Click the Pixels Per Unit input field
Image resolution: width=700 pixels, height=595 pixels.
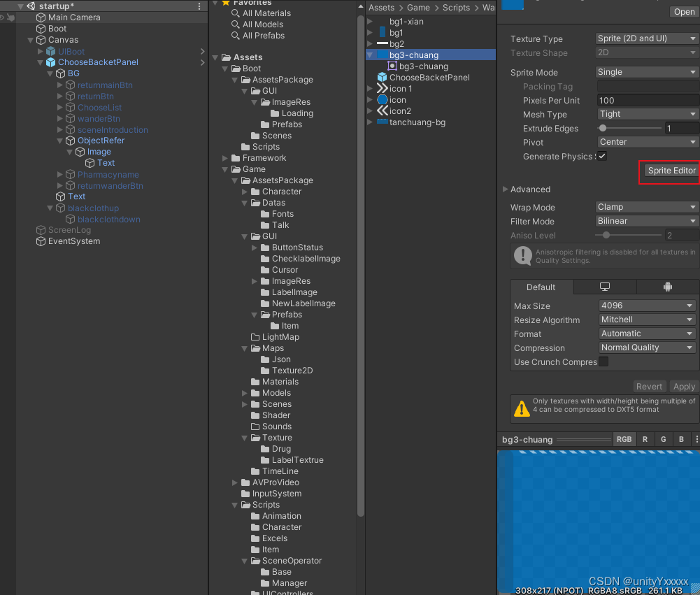645,100
